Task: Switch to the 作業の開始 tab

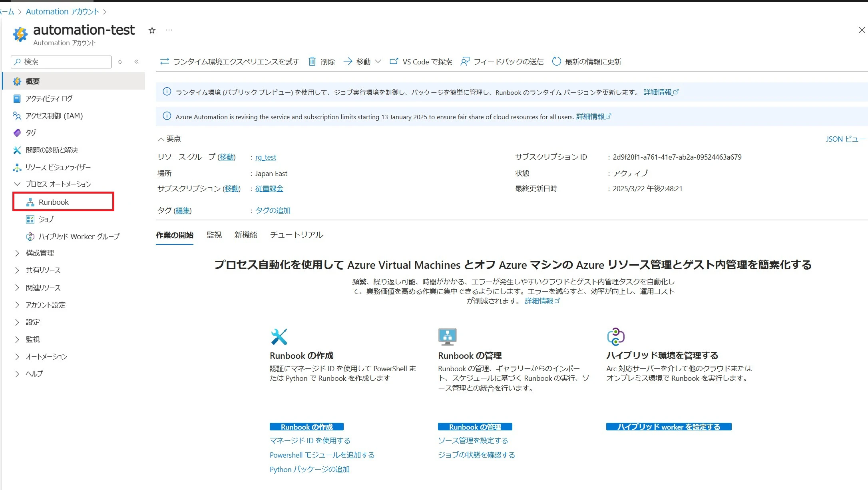Action: tap(175, 235)
